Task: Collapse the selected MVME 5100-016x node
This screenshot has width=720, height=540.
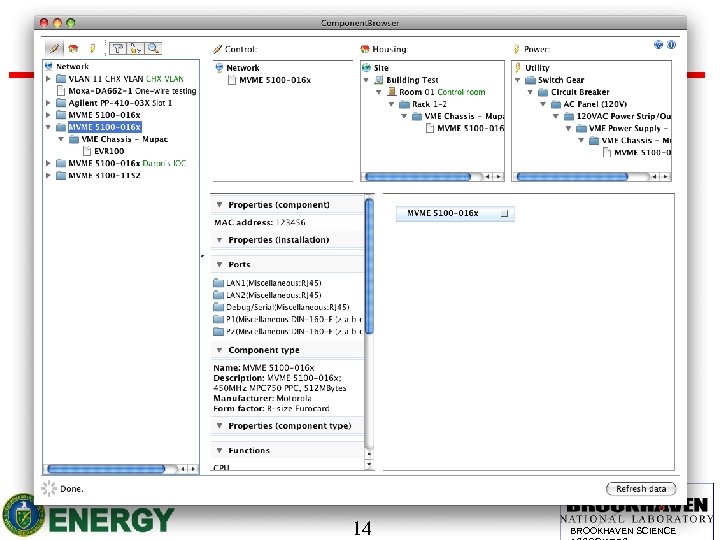Action: point(48,127)
